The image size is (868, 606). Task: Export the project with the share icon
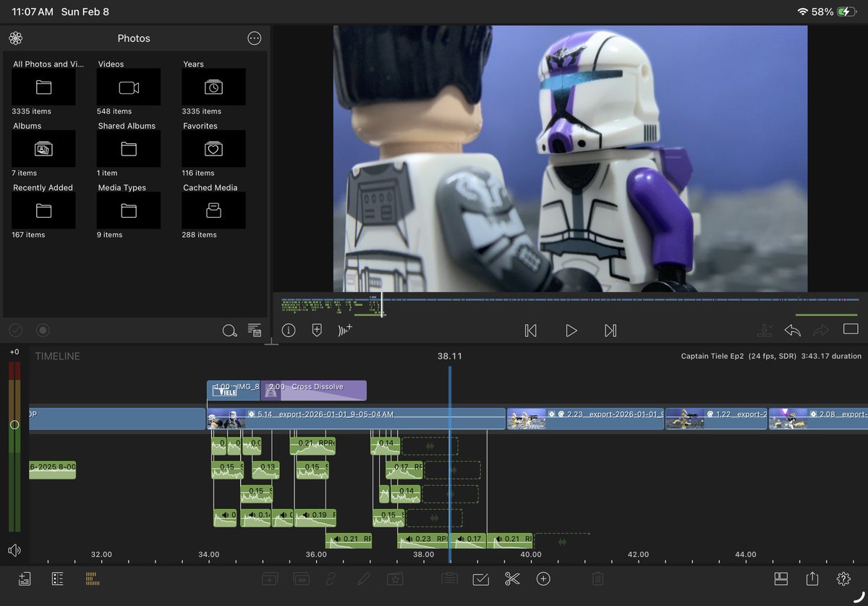(x=812, y=579)
